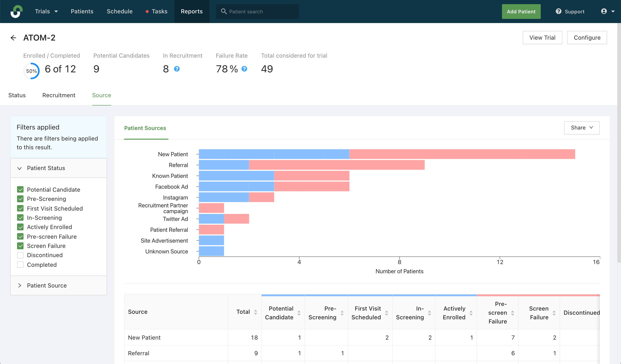The height and width of the screenshot is (364, 621).
Task: Collapse the Patient Status filter section
Action: (x=59, y=168)
